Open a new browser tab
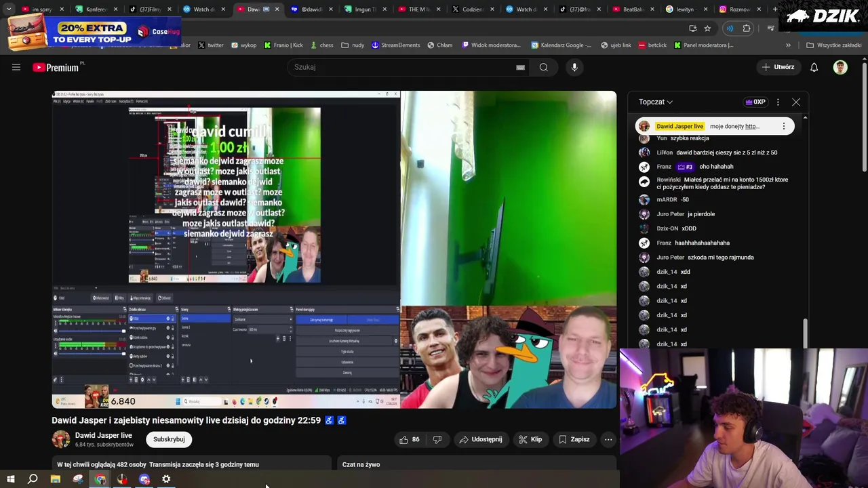 tap(775, 9)
